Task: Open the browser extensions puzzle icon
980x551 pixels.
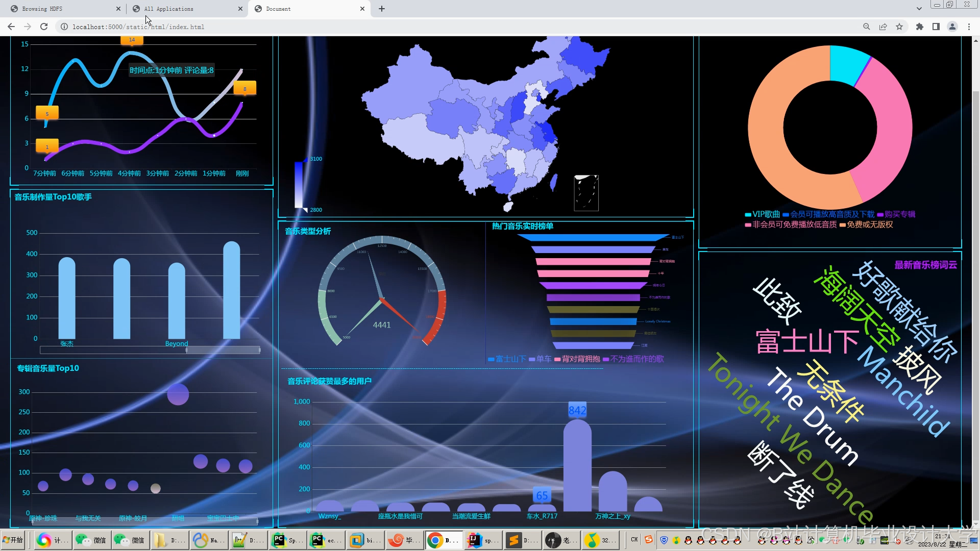Action: [x=920, y=27]
